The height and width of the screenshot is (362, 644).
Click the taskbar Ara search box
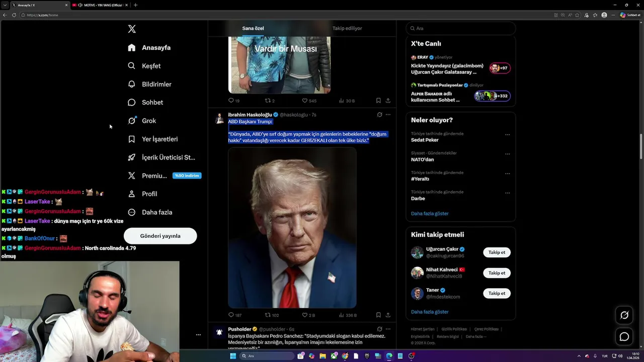click(267, 356)
